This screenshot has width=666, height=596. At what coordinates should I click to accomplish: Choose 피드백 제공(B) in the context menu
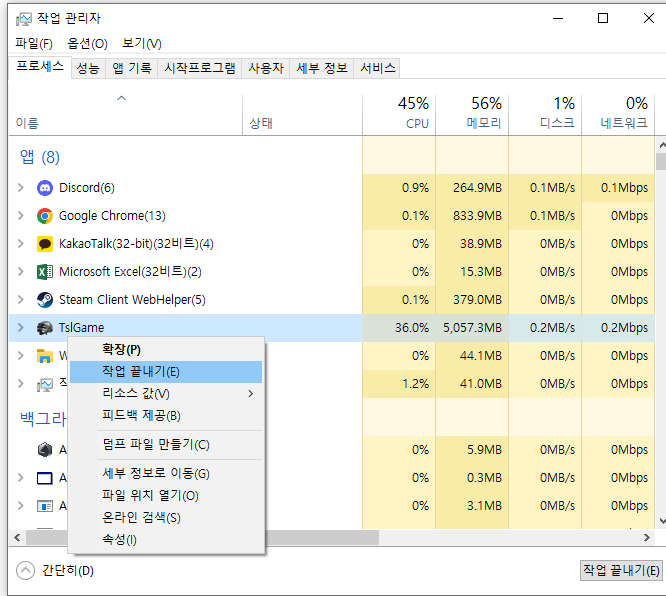pos(166,415)
